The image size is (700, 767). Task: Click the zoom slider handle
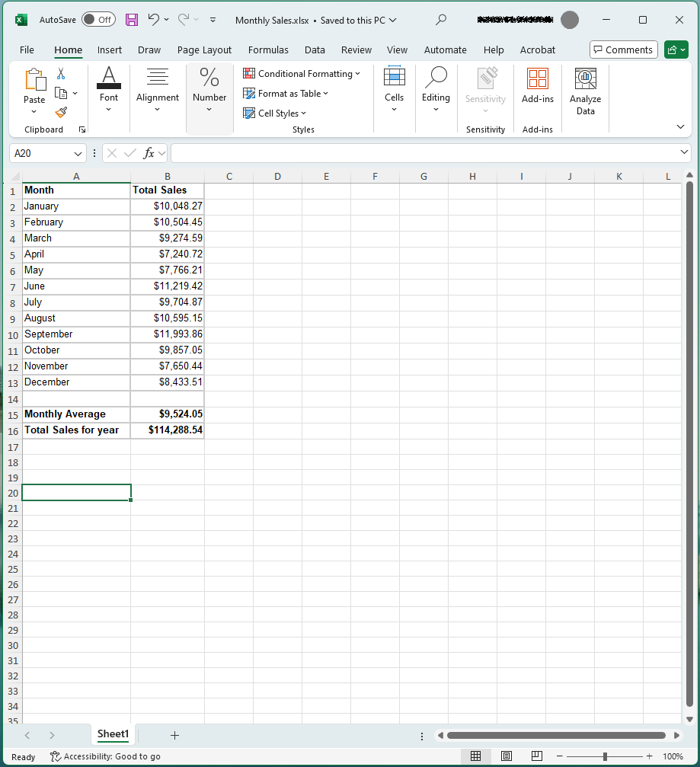[x=605, y=756]
